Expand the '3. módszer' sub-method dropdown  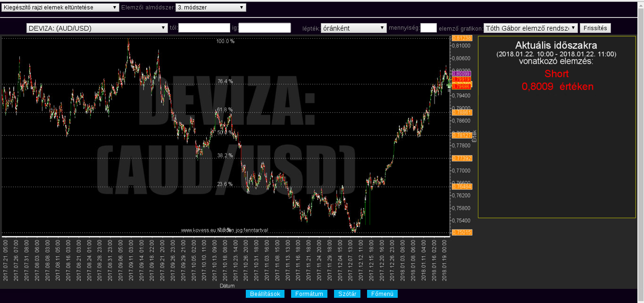(210, 8)
